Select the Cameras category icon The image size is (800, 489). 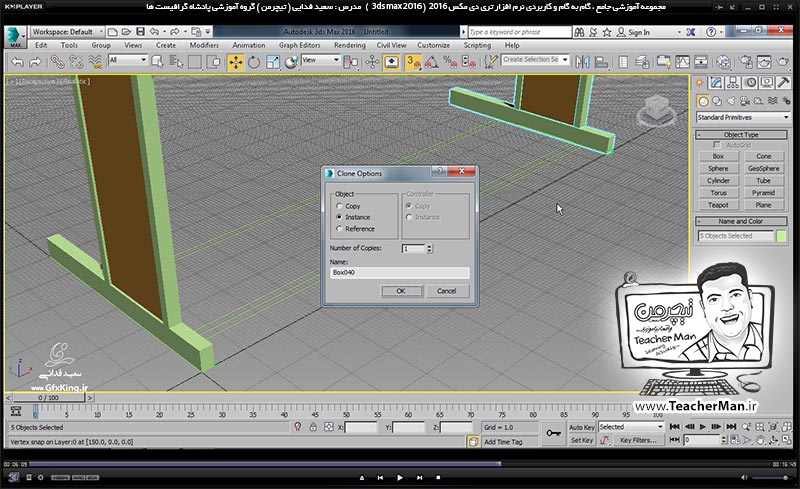[744, 101]
